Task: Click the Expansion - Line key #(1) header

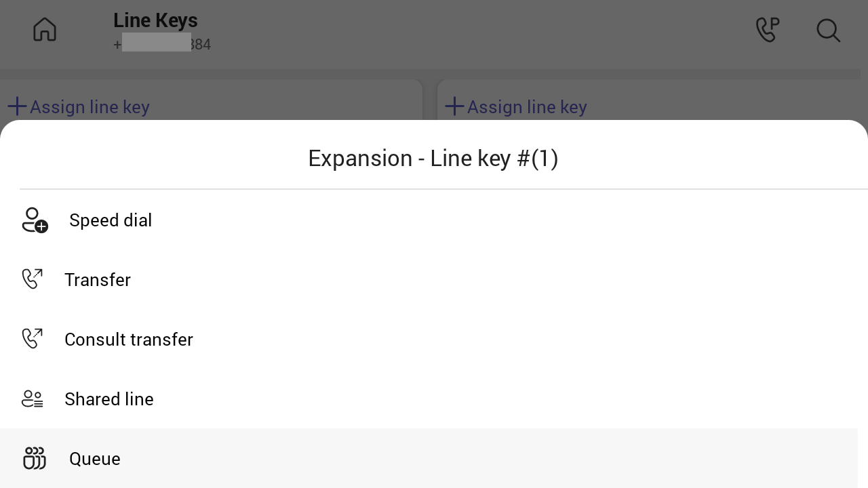Action: 433,158
